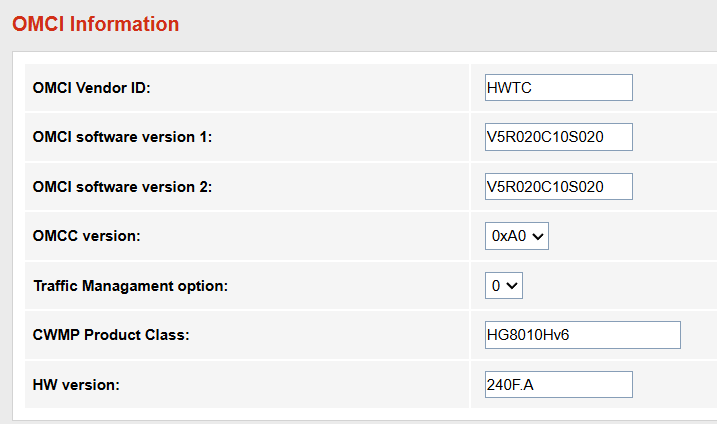
Task: Focus the HW version input field
Action: tap(558, 385)
